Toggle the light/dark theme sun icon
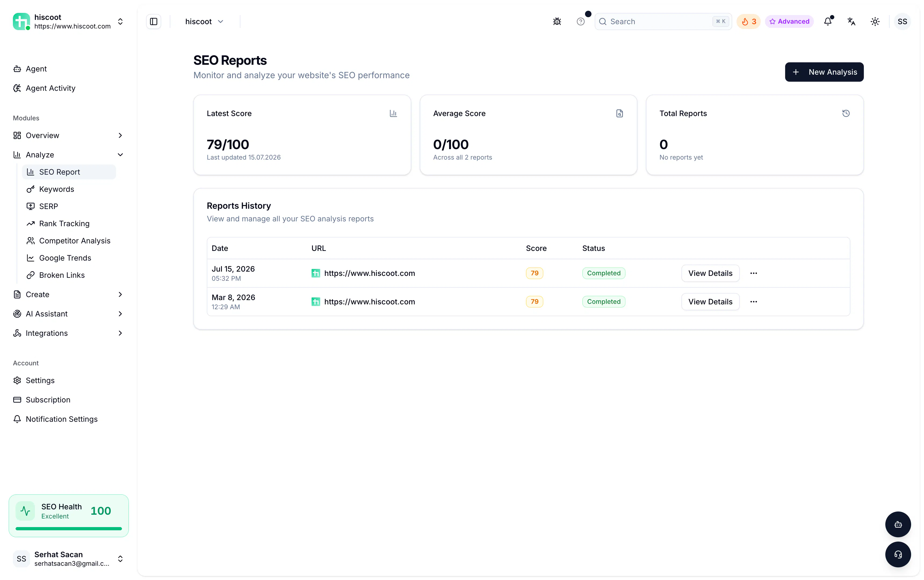Viewport: 924px width, 580px height. [875, 21]
